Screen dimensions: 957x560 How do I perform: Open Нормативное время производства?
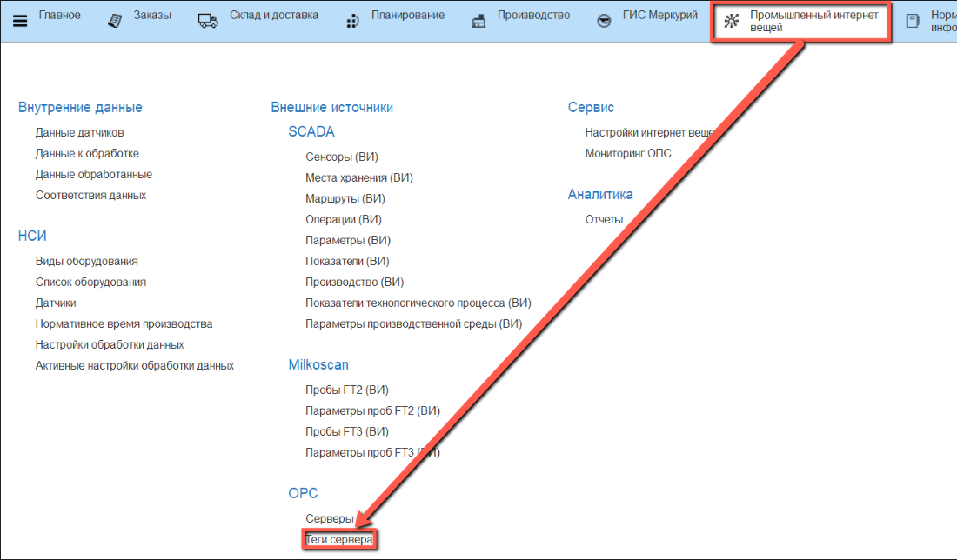124,324
